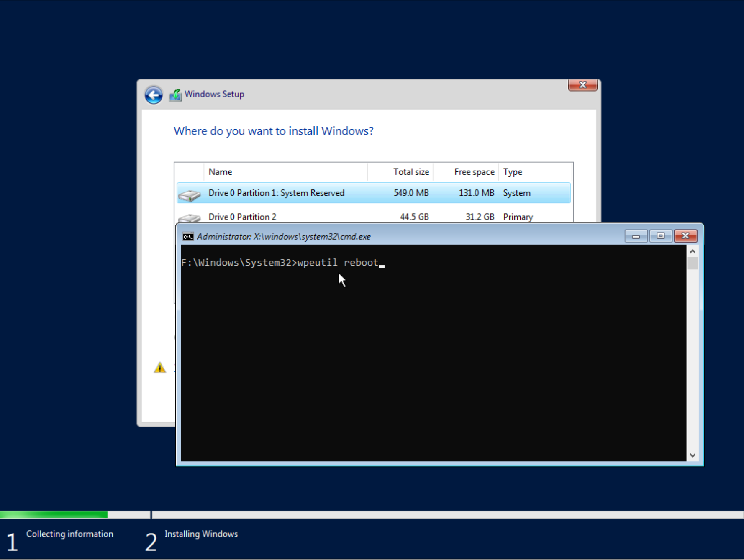The height and width of the screenshot is (560, 744).
Task: Click the 549.0 MB total size cell
Action: tap(411, 193)
